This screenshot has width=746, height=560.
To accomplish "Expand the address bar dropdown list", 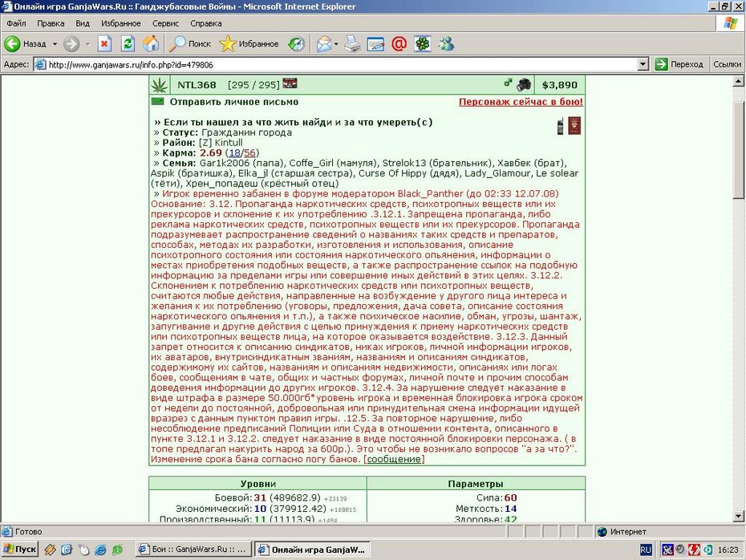I will click(643, 64).
